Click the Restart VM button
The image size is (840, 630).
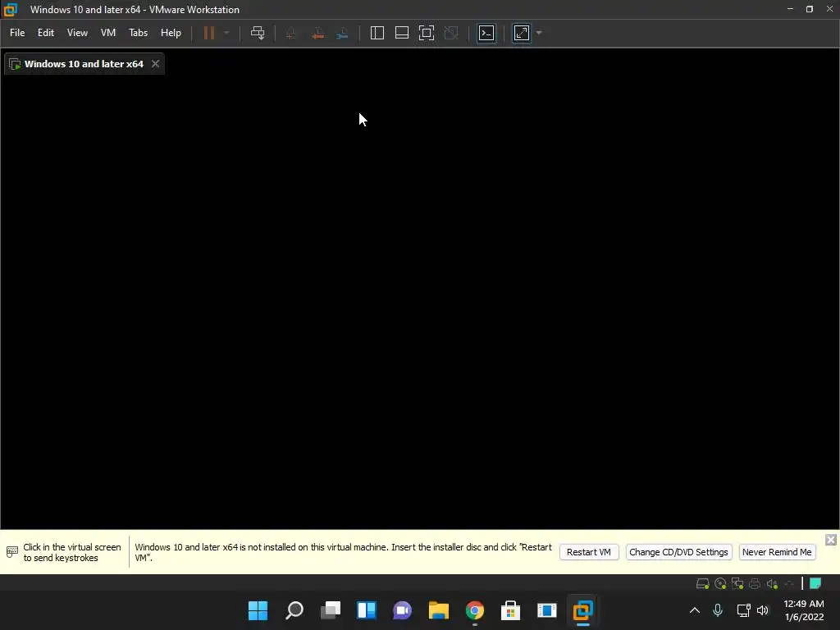coord(589,552)
